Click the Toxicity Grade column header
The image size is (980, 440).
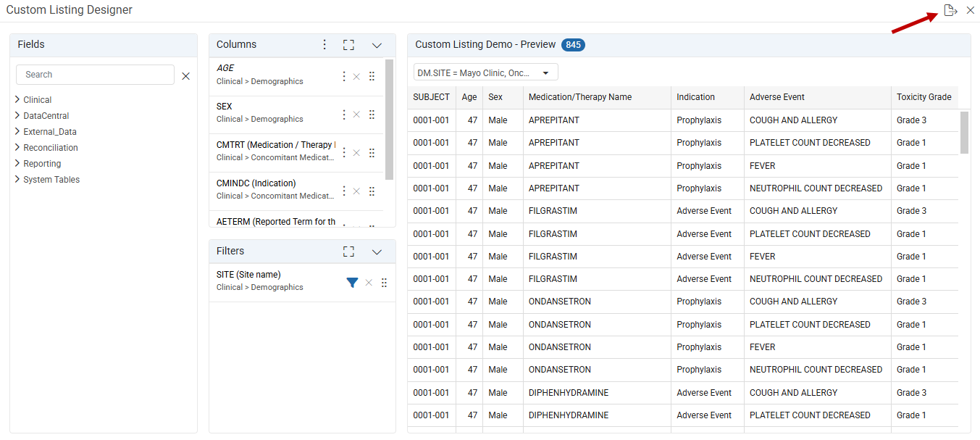tap(924, 97)
